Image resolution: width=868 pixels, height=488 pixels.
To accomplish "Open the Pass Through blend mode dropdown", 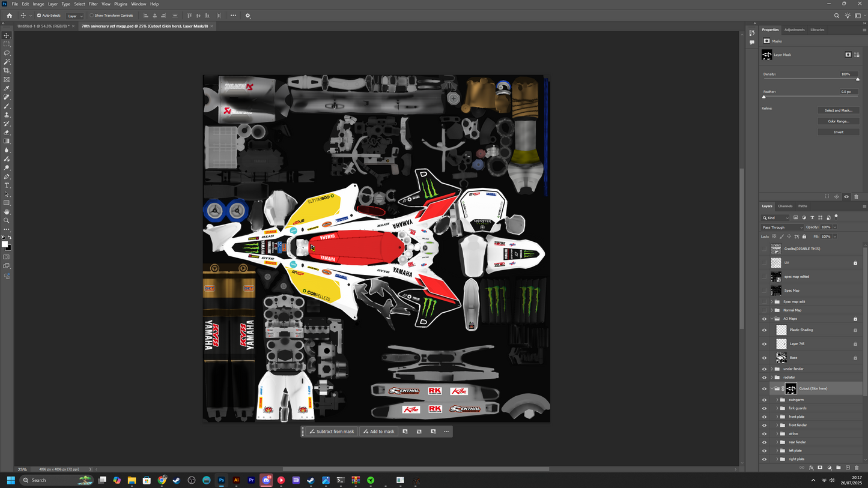I will (782, 227).
